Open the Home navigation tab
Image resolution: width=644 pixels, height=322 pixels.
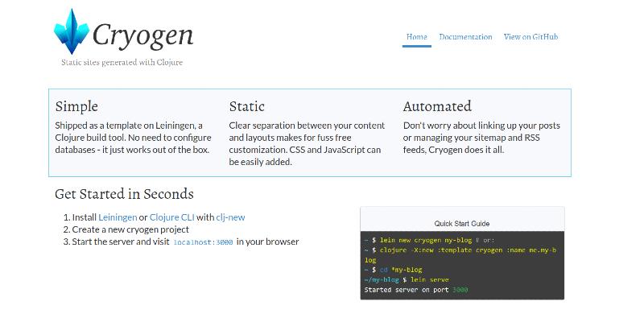tap(416, 36)
